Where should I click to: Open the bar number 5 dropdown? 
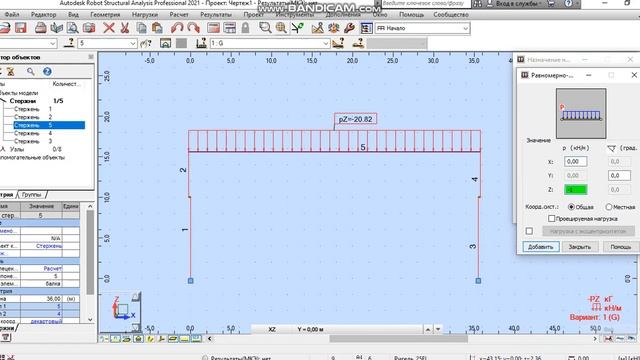(133, 43)
